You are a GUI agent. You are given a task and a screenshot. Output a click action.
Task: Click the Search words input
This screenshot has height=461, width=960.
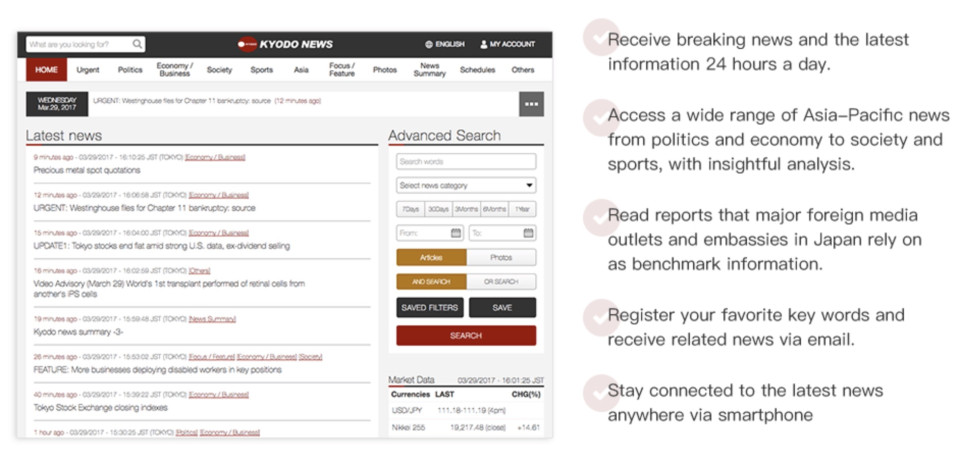point(466,162)
